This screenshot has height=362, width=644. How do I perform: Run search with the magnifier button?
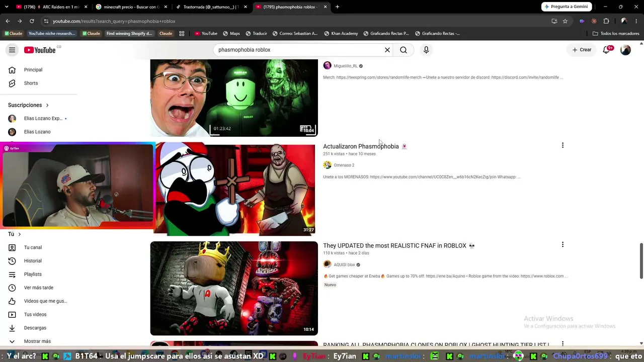(x=404, y=50)
